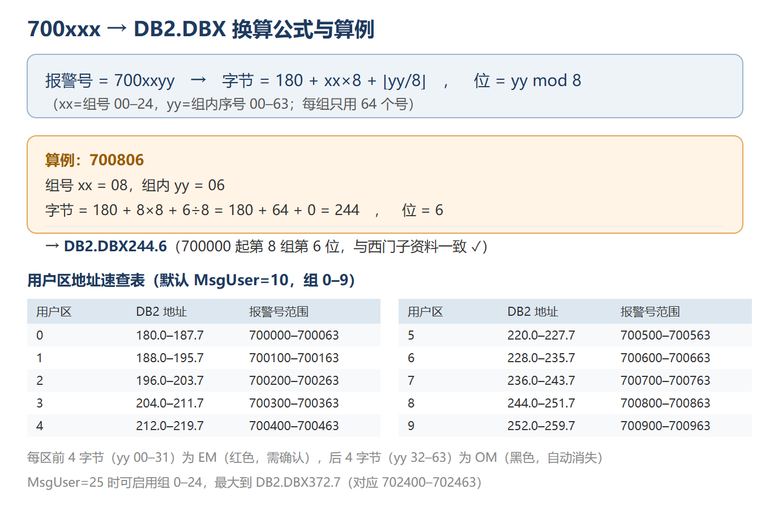Select the address cell "252.0–259.7"

pyautogui.click(x=541, y=426)
